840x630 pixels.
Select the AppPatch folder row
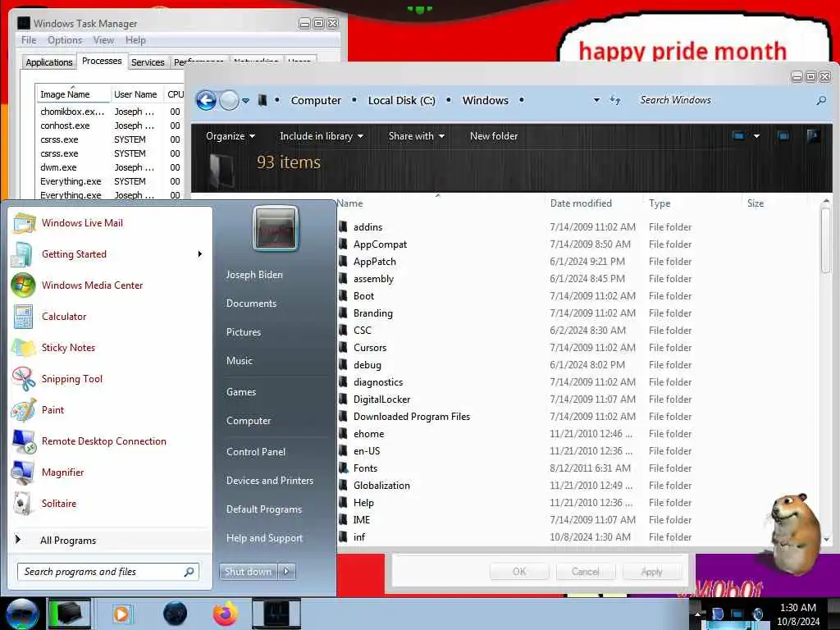coord(576,262)
